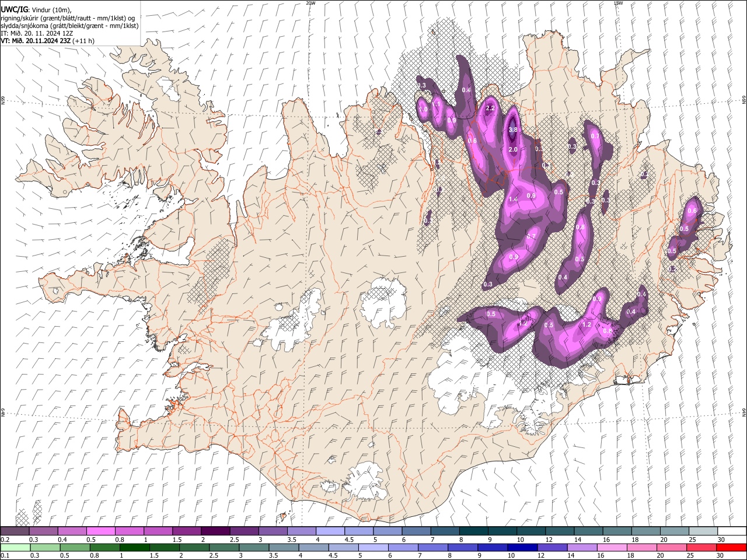The height and width of the screenshot is (560, 747).
Task: Click the 'VT: Mið. 20.11.2024 23Z (+11 h)' line
Action: (x=48, y=41)
